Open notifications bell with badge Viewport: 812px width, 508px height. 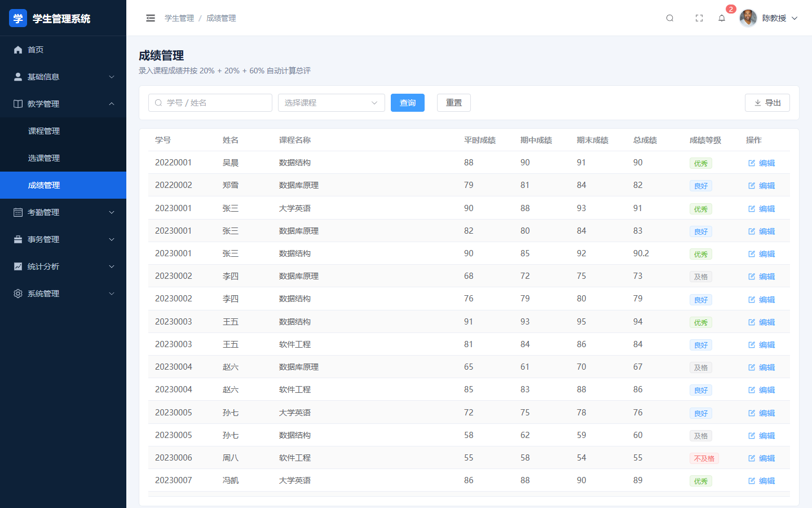click(722, 18)
